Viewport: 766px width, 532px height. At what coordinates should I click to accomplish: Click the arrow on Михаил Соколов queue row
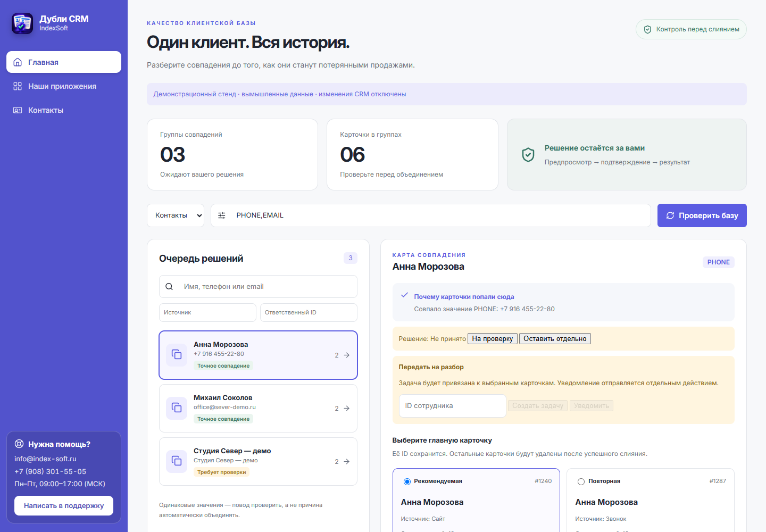tap(347, 408)
